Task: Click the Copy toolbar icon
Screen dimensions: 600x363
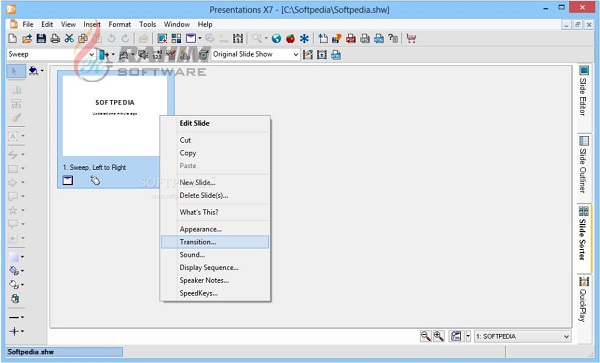Action: 83,38
